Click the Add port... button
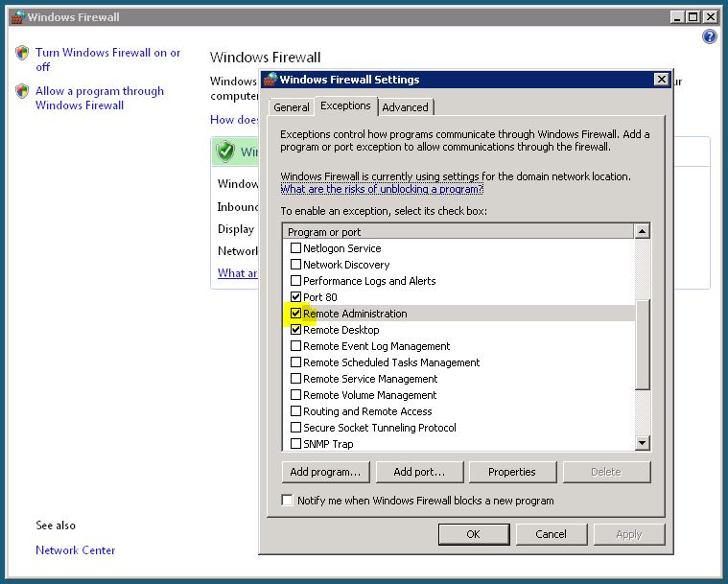Screen dimensions: 728x584 coord(419,472)
